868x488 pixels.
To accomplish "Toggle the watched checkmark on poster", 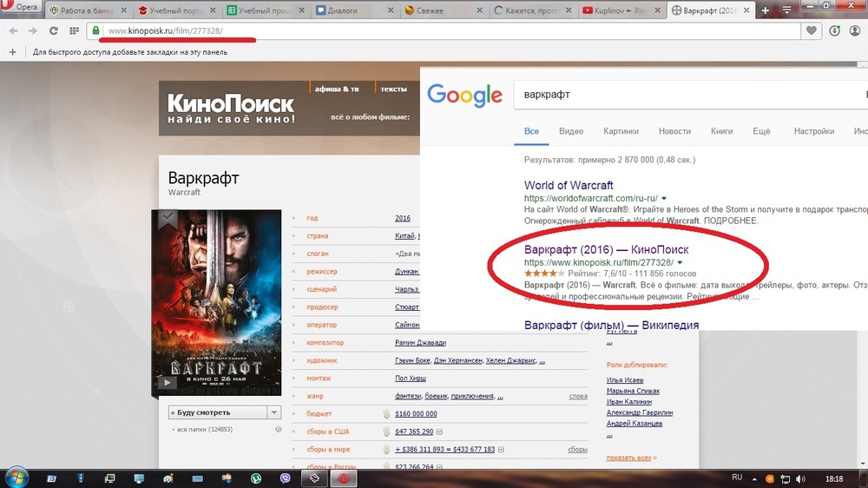I will (x=168, y=218).
